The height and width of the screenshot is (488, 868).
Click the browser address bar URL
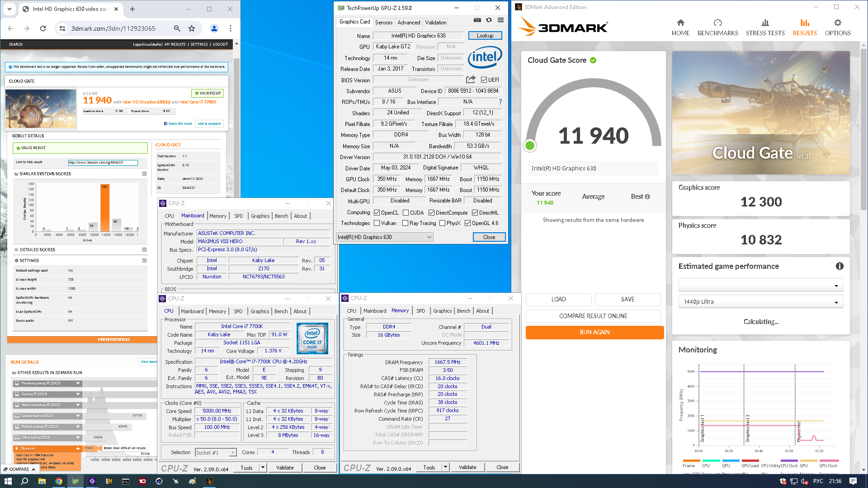click(x=113, y=28)
